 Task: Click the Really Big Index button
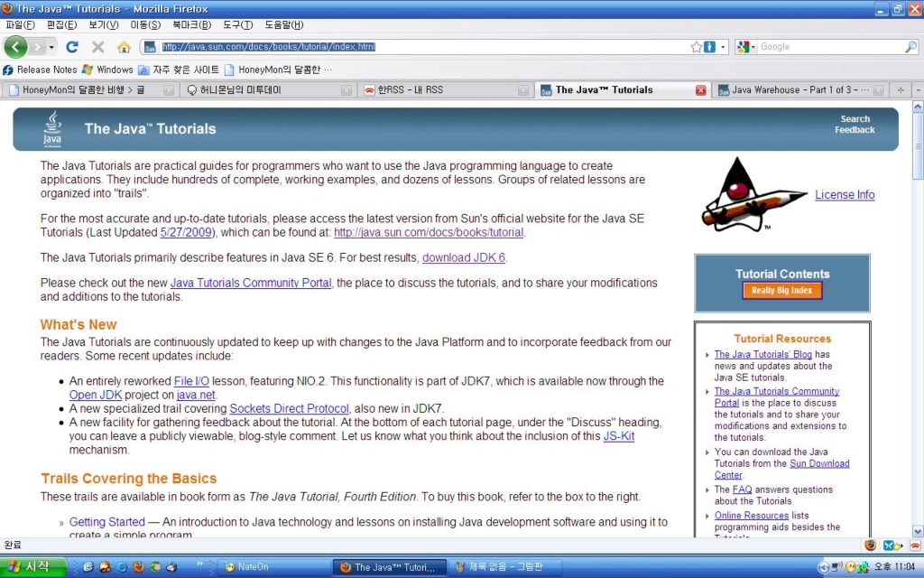click(x=782, y=290)
